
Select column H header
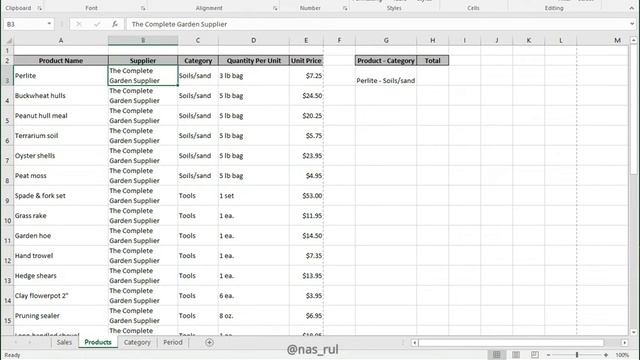click(x=433, y=40)
